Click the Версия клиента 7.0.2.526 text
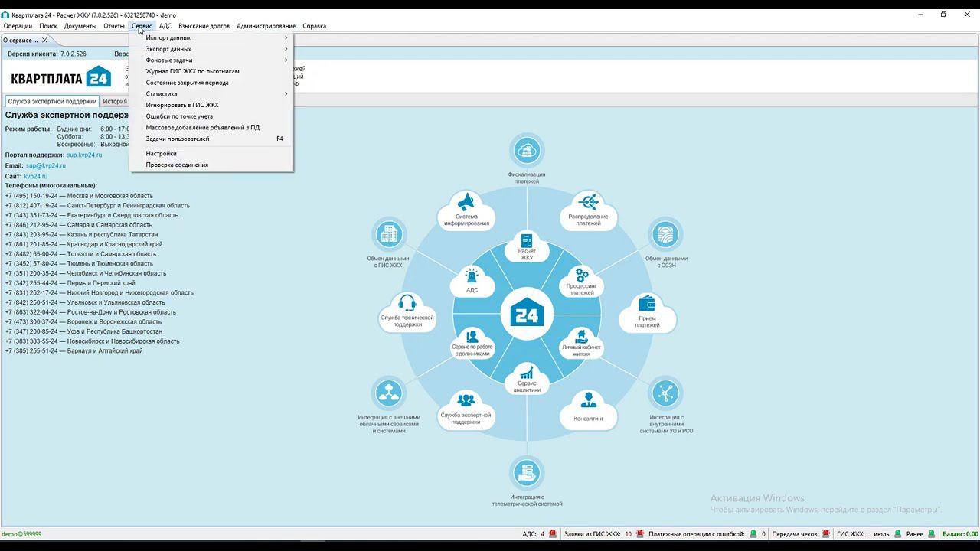980x551 pixels. tap(47, 54)
